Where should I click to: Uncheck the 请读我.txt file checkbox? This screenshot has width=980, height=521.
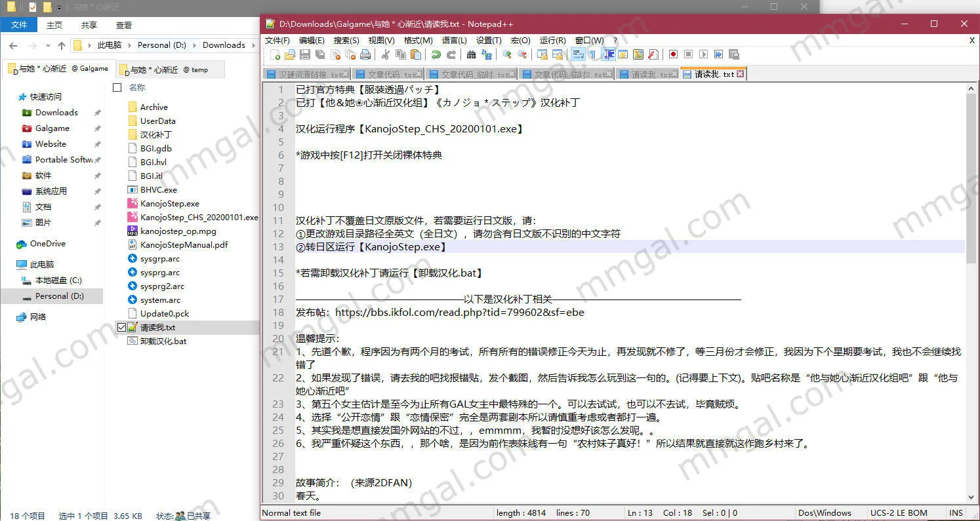coord(121,327)
